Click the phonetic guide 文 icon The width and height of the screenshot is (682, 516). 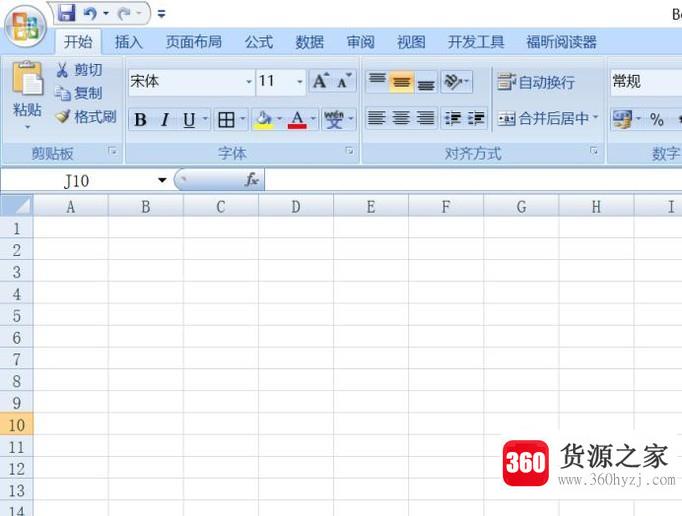tap(334, 119)
